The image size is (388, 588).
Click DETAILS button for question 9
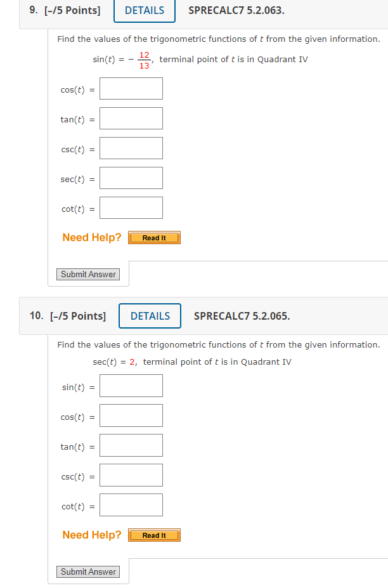pos(144,10)
